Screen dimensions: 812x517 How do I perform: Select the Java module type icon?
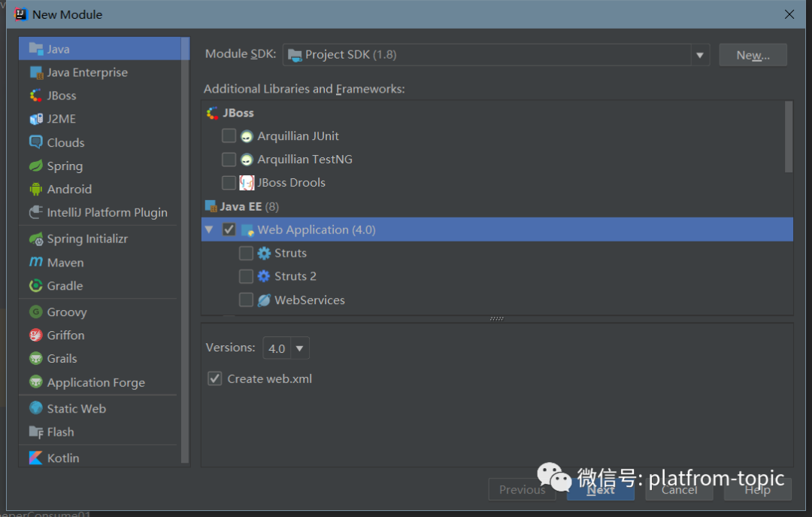(36, 49)
